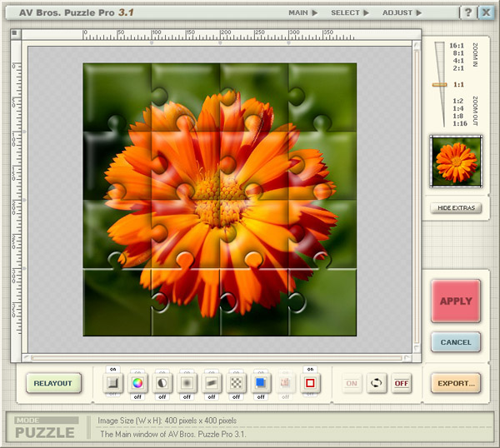Toggle the half-circle contrast icon

point(162,383)
